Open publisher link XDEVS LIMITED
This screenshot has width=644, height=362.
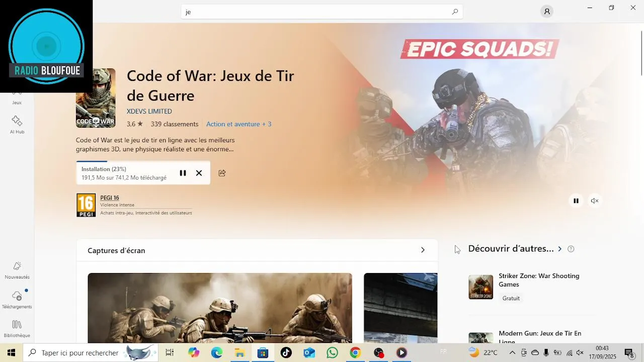[149, 111]
